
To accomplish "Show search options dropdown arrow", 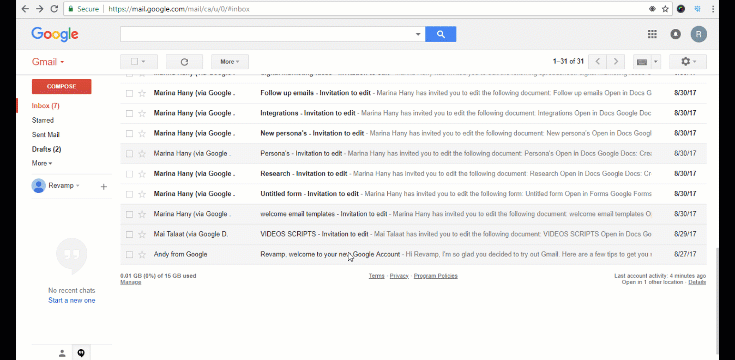I will click(x=418, y=34).
